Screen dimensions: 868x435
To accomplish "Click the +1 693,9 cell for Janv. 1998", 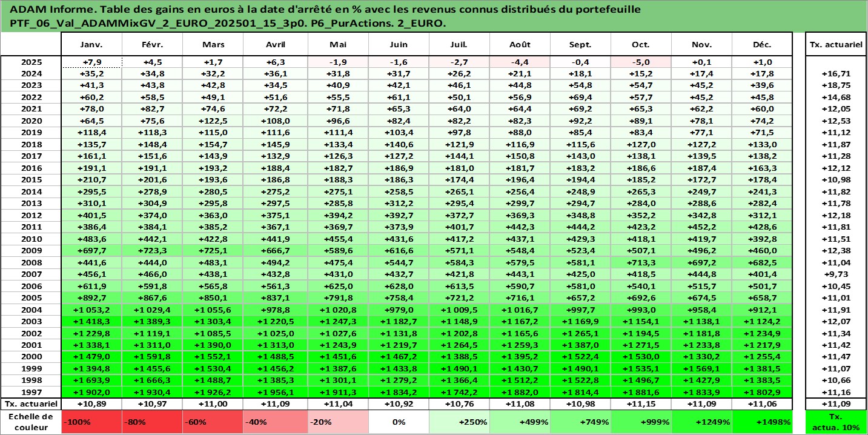I will point(91,380).
